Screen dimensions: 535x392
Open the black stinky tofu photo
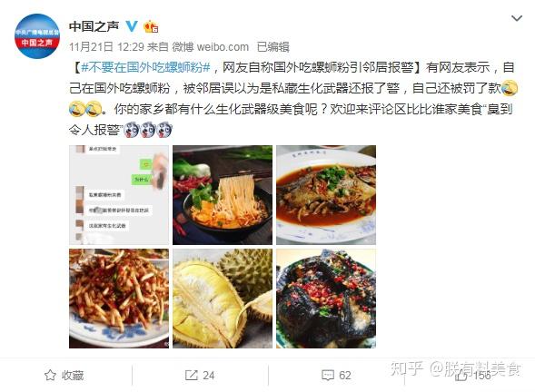pyautogui.click(x=326, y=299)
